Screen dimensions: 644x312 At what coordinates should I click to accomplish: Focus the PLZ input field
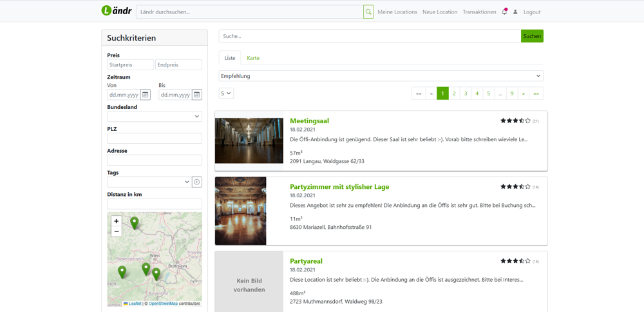click(155, 138)
